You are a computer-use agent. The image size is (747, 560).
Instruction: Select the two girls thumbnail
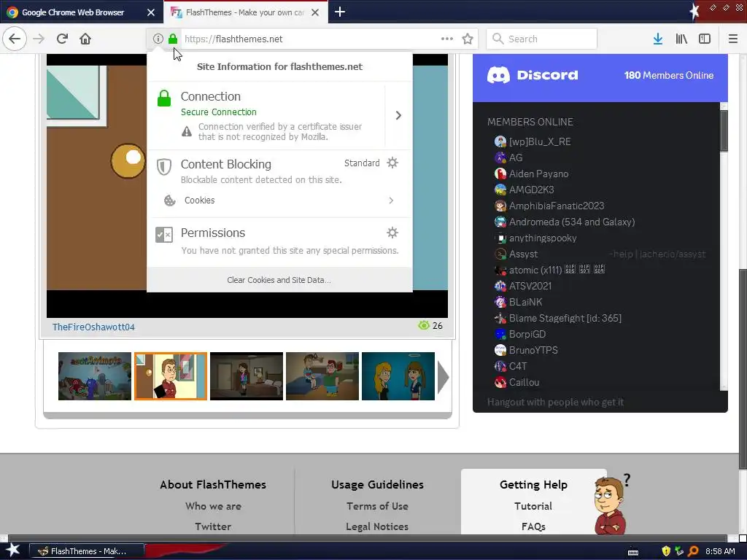pos(398,376)
